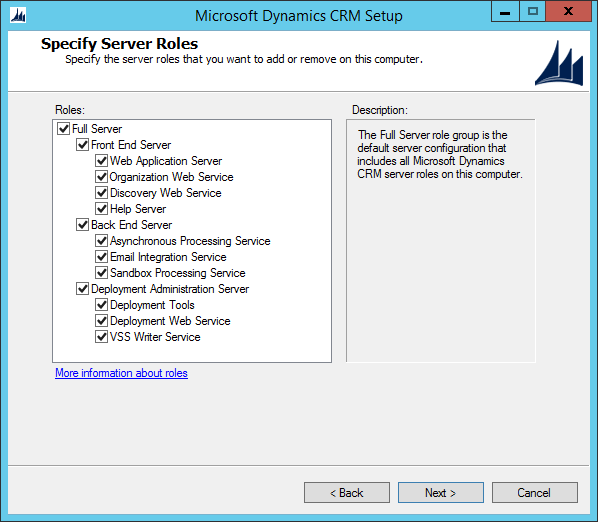598x522 pixels.
Task: Cancel the CRM setup
Action: tap(535, 493)
